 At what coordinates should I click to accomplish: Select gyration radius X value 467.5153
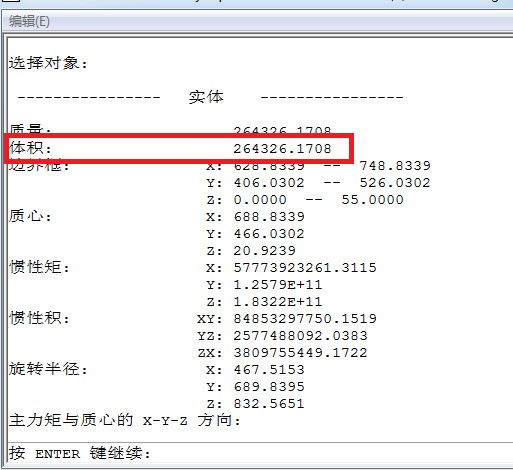(x=269, y=370)
